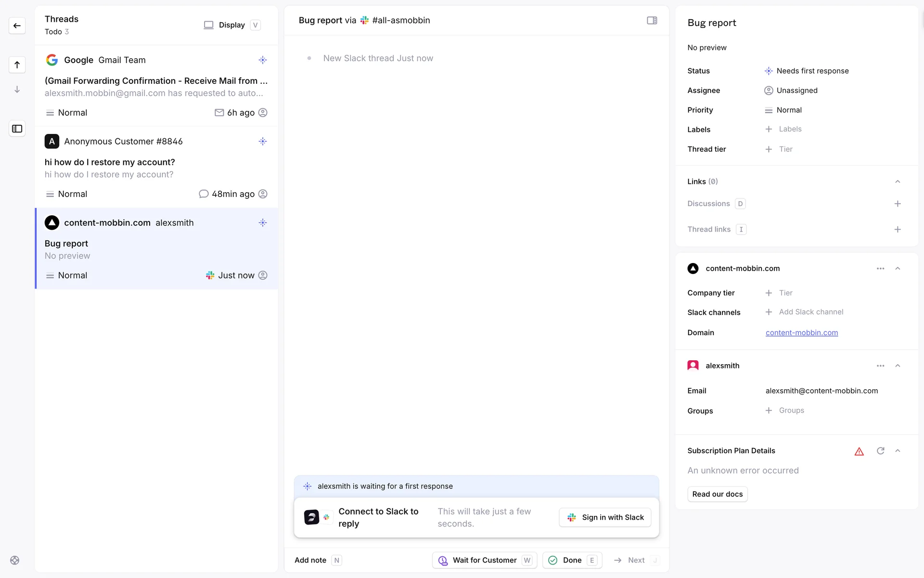Toggle the right details panel icon

pos(652,20)
